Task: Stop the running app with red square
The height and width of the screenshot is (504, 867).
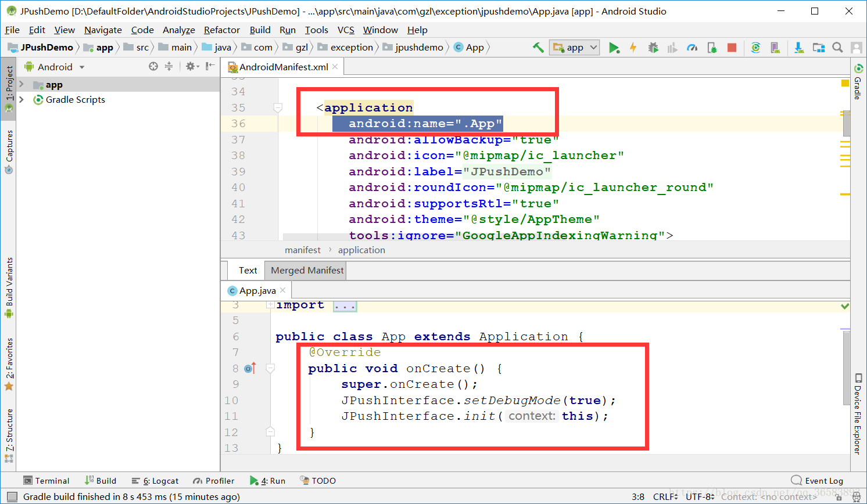Action: coord(732,48)
